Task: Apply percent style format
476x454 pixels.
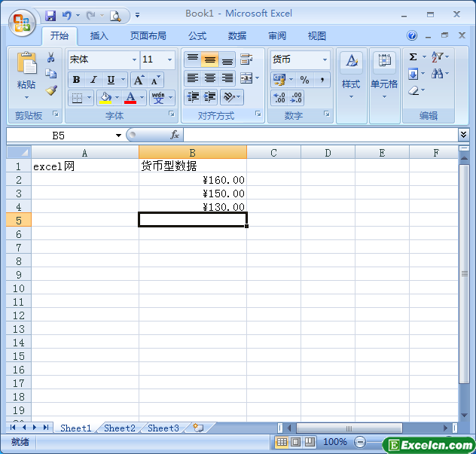Action: [x=304, y=80]
